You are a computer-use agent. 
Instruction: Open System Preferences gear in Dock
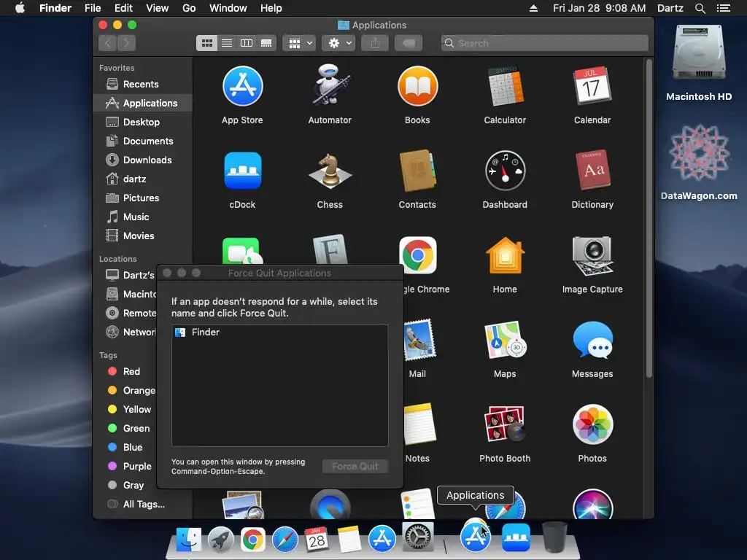418,538
